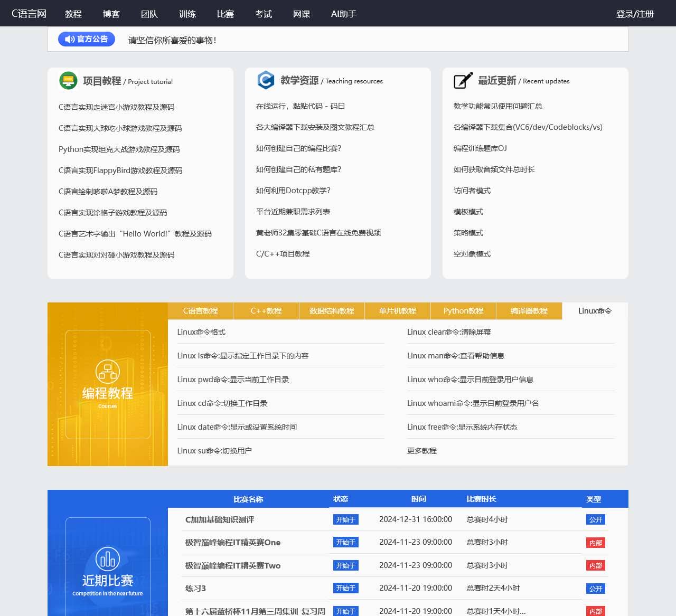The image size is (676, 616).
Task: Click the 公开 type tag for 练习3
Action: click(596, 588)
